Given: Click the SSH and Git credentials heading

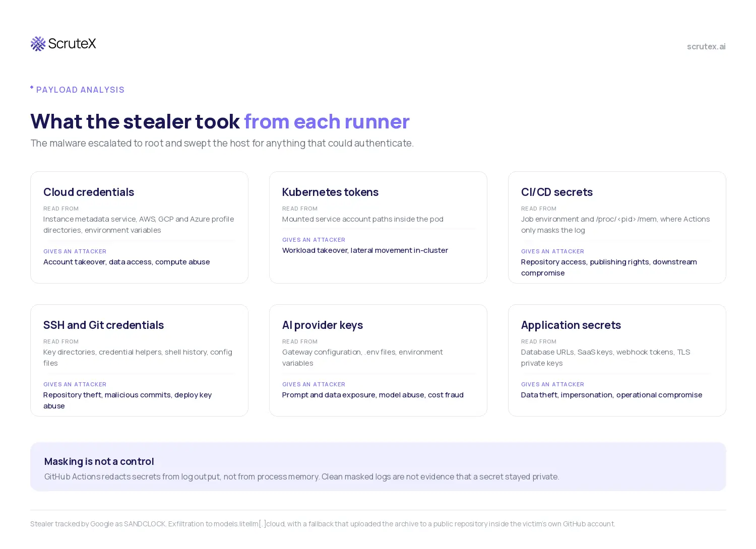Looking at the screenshot, I should pos(103,325).
